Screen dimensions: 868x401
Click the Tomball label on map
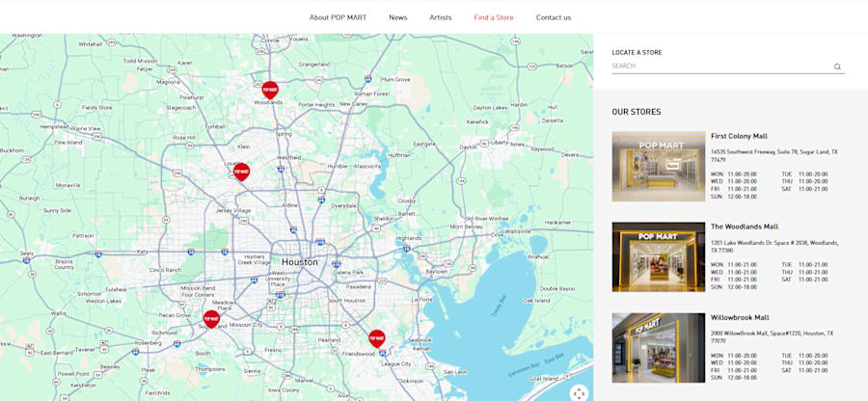(215, 126)
